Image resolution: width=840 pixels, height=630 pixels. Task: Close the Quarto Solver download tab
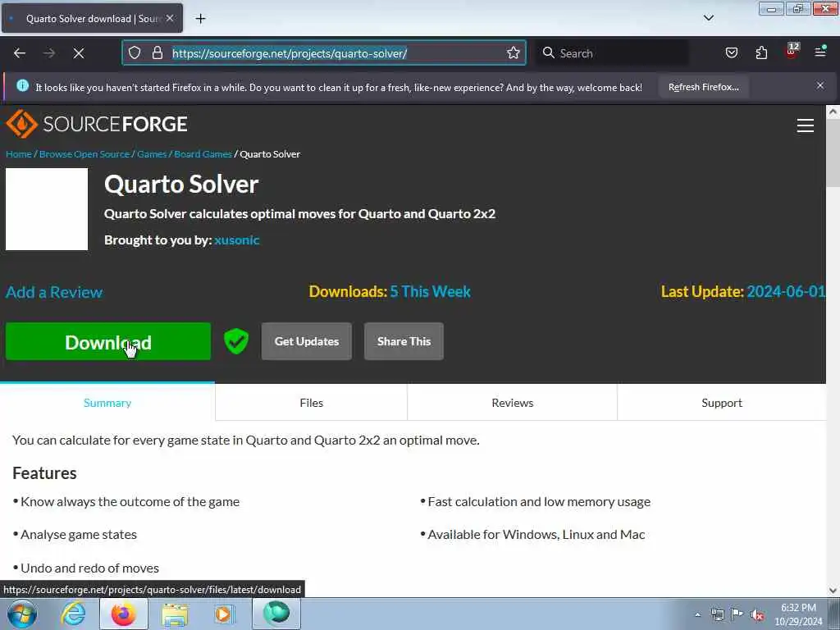[x=170, y=18]
